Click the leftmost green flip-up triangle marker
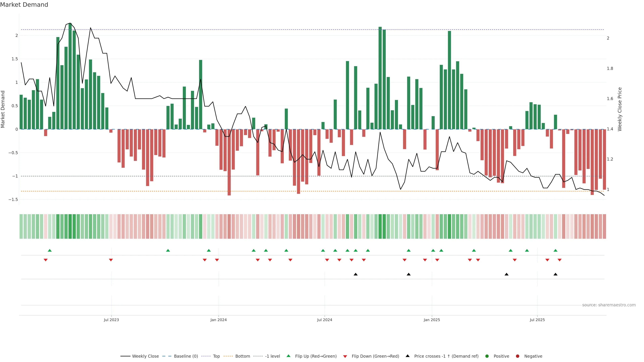This screenshot has height=362, width=644. (49, 250)
